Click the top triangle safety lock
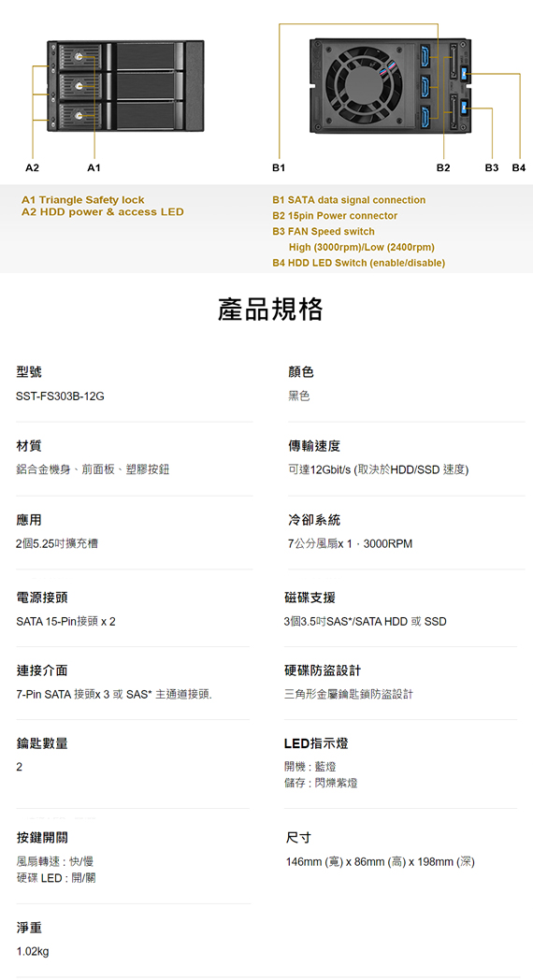 point(79,57)
